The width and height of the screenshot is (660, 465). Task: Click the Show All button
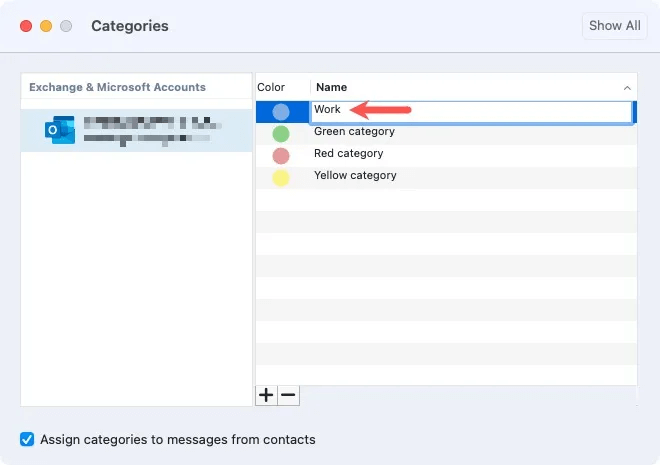click(x=615, y=26)
